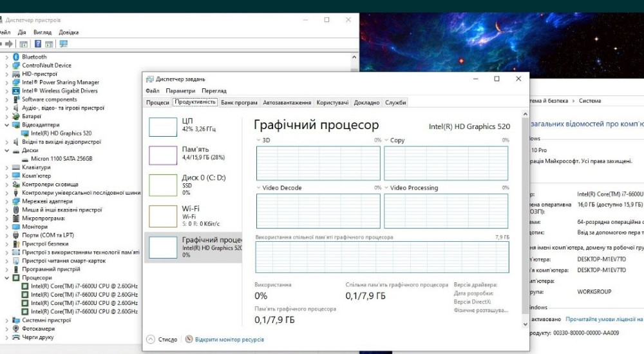Viewport: 644px width, 354px height.
Task: Select Мікропрограма: in device tree
Action: (43, 219)
